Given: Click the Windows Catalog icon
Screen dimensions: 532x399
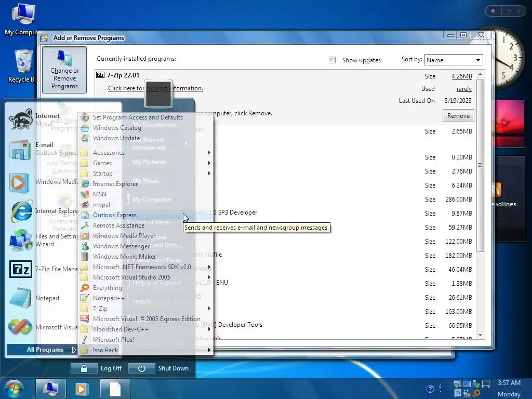Looking at the screenshot, I should 85,128.
